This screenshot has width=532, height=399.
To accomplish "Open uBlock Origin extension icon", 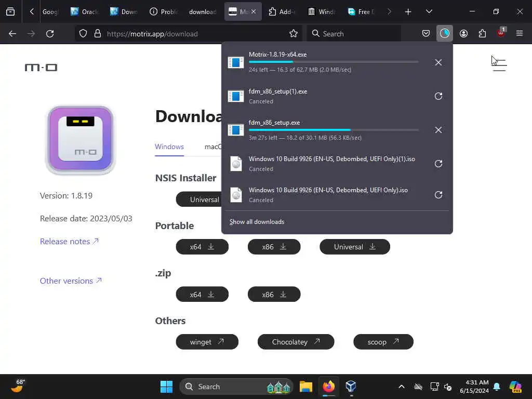I will (501, 33).
